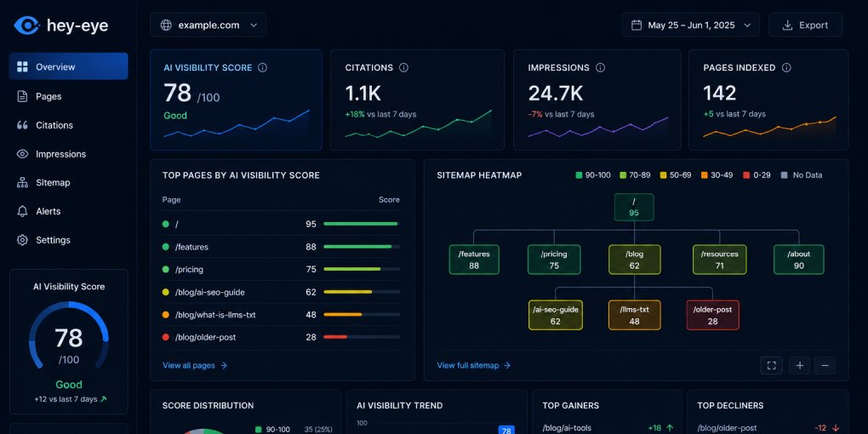Click the Impressions eye icon
This screenshot has width=868, height=434.
(22, 154)
